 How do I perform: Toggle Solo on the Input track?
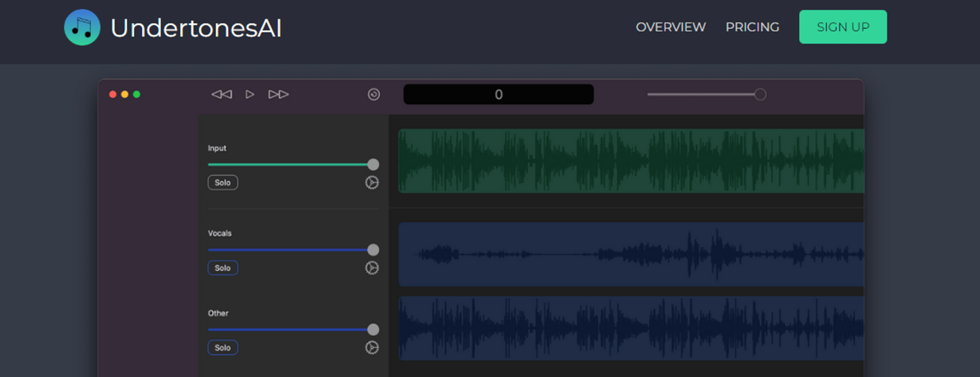(x=222, y=182)
